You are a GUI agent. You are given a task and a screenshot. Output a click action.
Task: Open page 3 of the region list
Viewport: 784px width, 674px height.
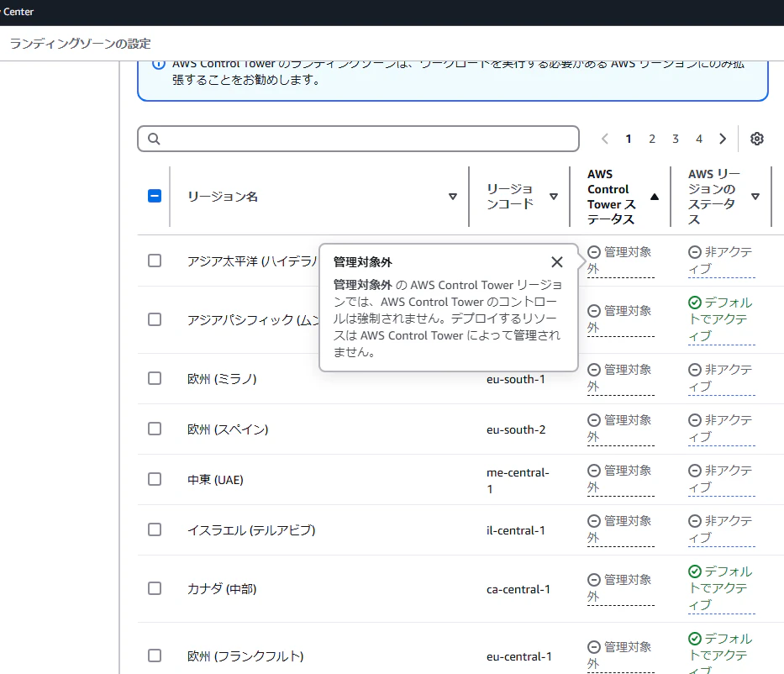click(676, 139)
